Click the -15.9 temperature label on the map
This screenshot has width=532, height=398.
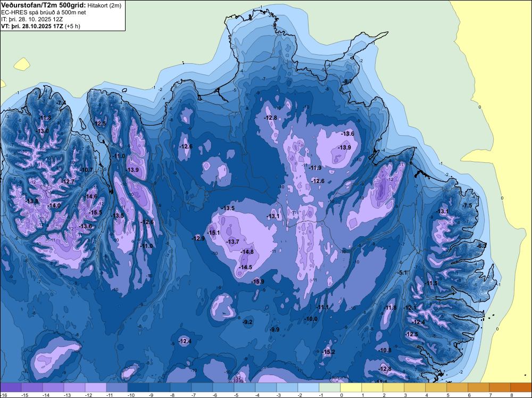[257, 281]
